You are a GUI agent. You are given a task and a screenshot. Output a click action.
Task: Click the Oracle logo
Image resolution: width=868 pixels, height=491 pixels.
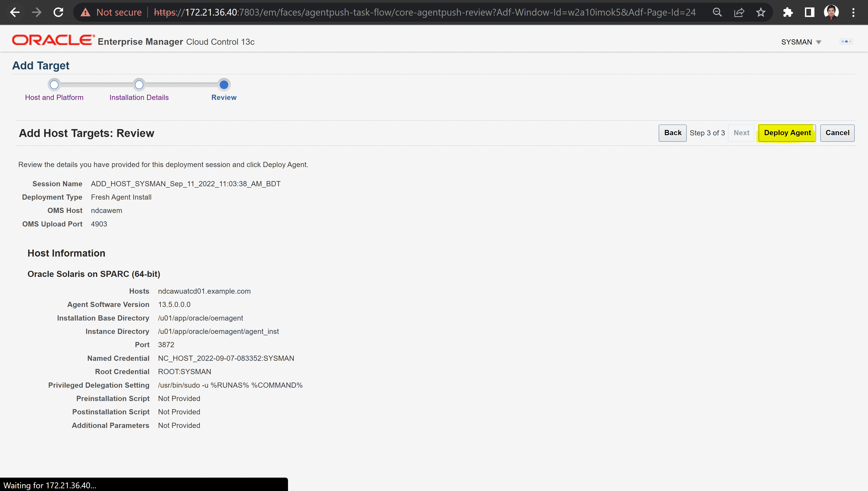click(53, 40)
